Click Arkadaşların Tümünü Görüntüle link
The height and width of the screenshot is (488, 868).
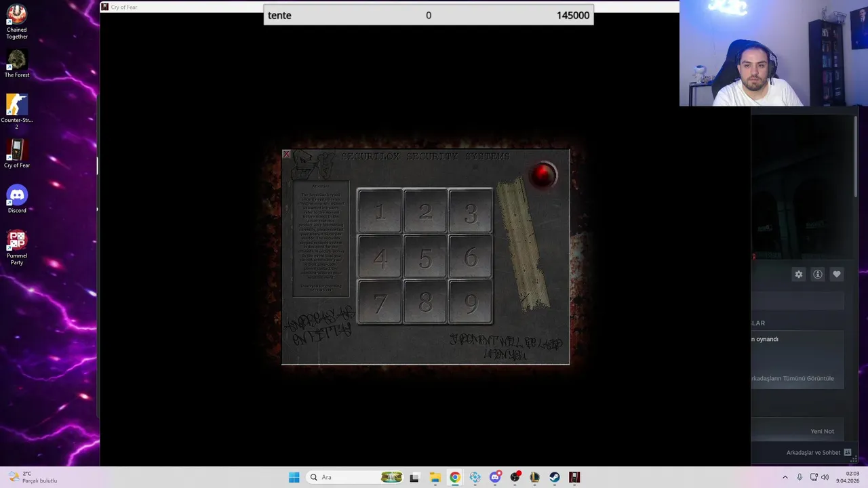pos(792,378)
